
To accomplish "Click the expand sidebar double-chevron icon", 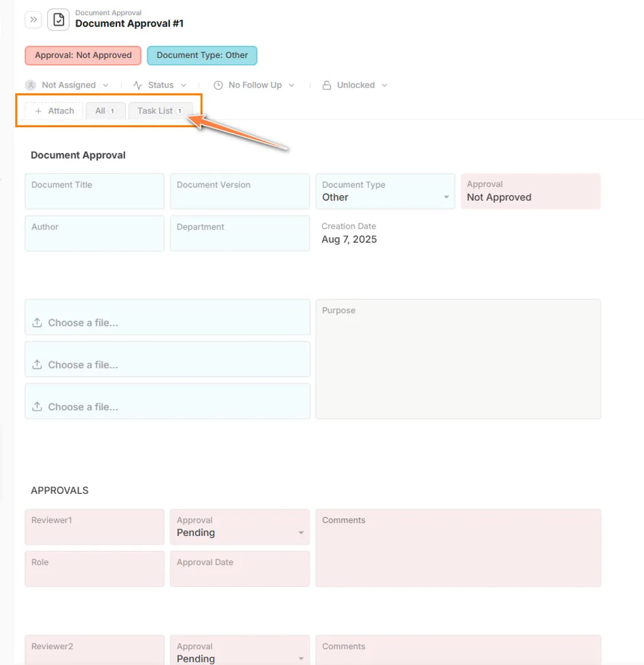I will [x=33, y=20].
